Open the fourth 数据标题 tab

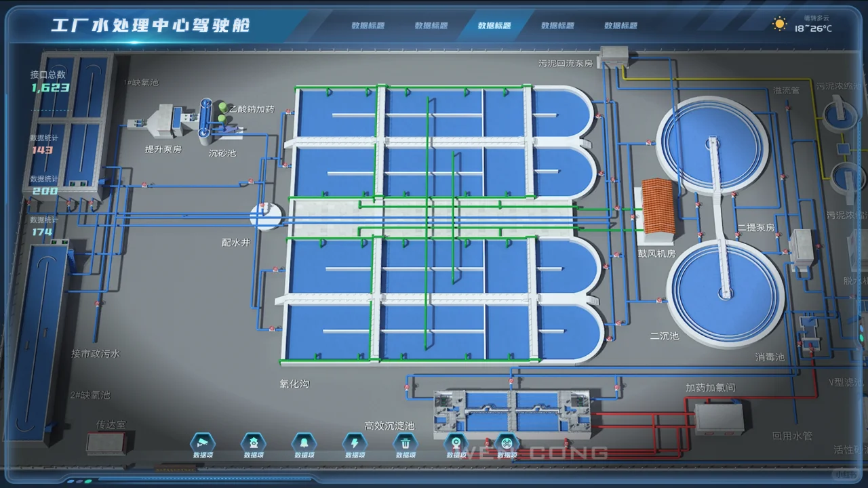(557, 24)
